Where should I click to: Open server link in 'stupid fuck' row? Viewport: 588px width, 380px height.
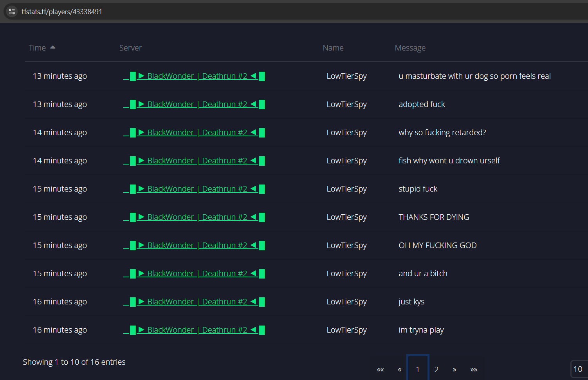coord(194,189)
